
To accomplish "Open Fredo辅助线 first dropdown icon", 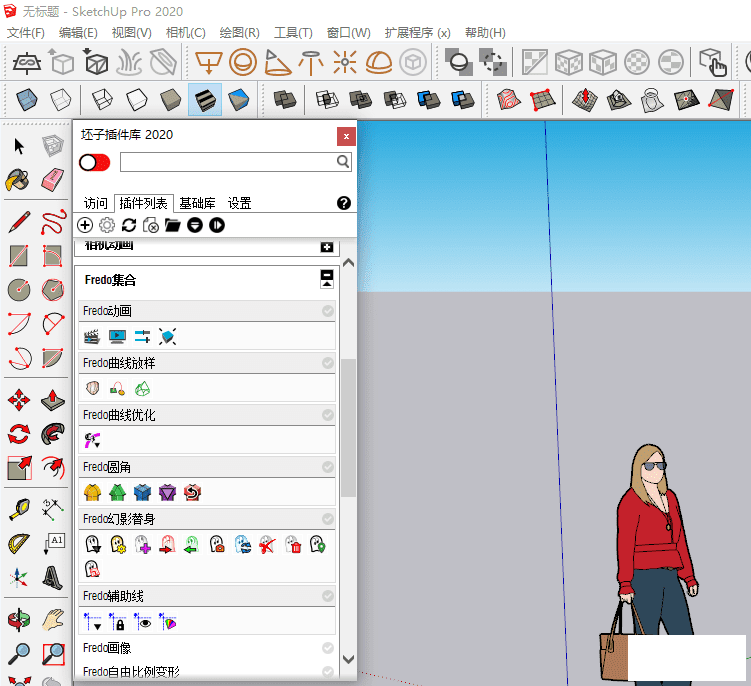I will click(92, 622).
